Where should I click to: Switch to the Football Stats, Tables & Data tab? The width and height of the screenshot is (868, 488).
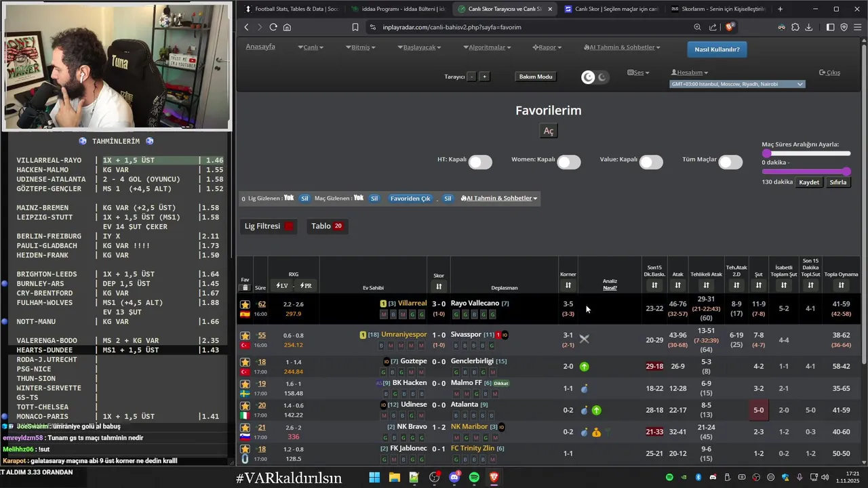pyautogui.click(x=292, y=9)
